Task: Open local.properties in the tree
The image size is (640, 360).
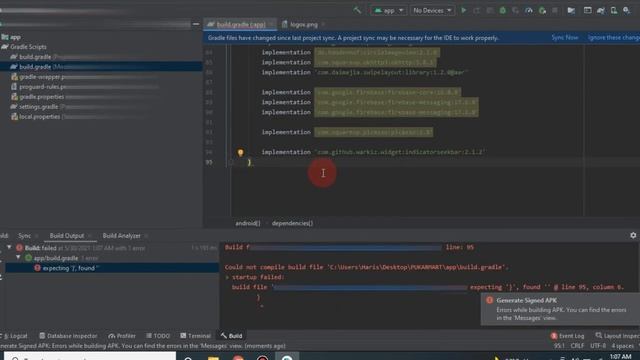Action: 37,117
